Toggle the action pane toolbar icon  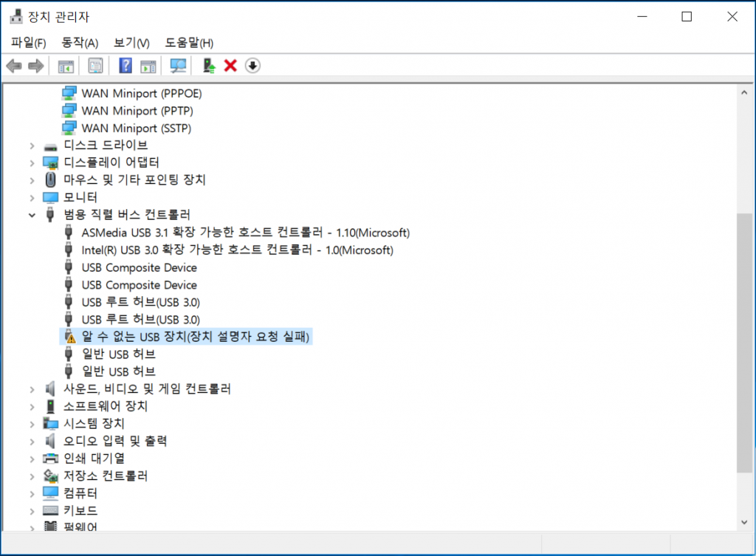tap(148, 66)
